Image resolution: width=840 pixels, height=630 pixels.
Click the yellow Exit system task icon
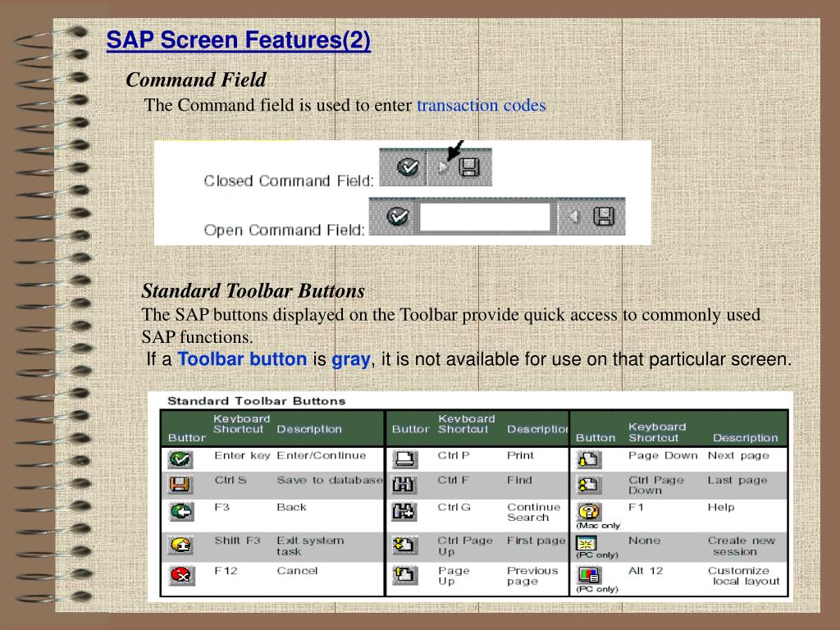[x=181, y=546]
